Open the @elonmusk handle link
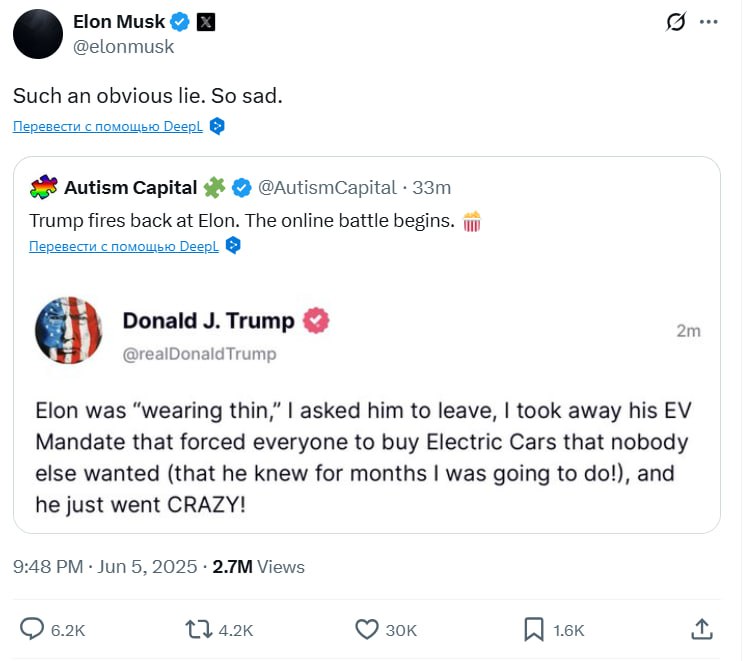 [x=124, y=46]
